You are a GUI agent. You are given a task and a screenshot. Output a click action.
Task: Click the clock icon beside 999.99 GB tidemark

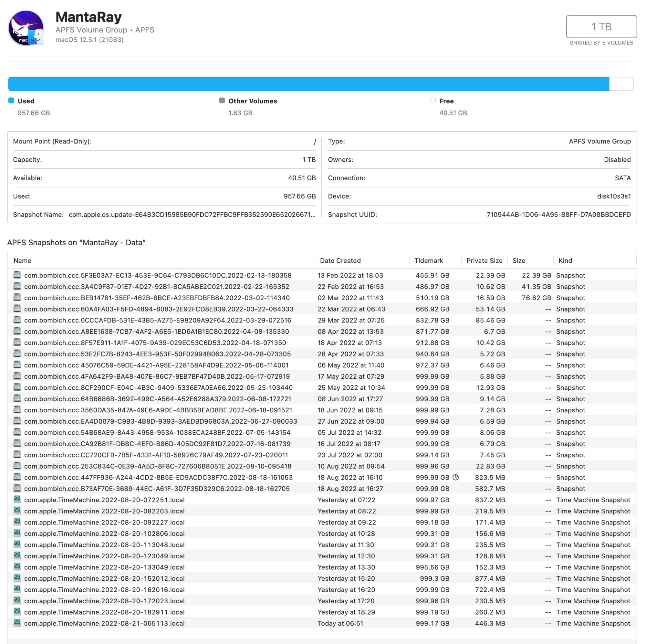[455, 477]
